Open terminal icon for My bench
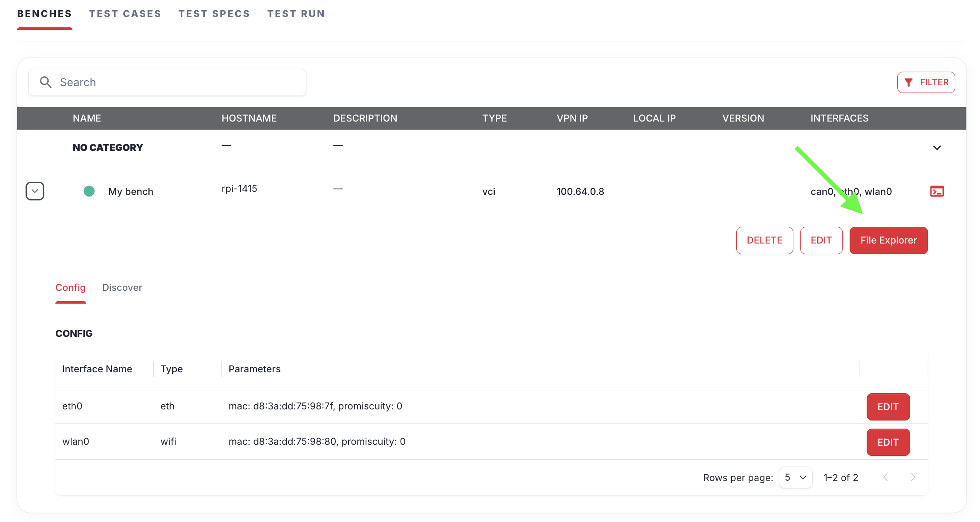The width and height of the screenshot is (980, 522). [x=937, y=191]
